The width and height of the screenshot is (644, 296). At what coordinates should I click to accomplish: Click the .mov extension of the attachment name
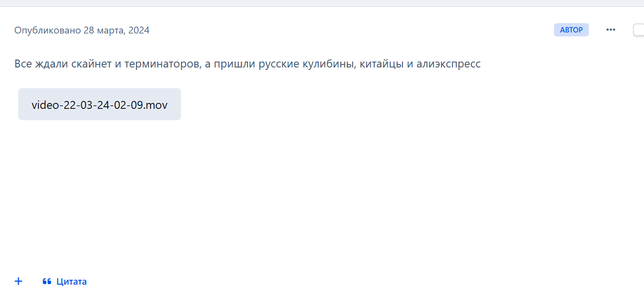pyautogui.click(x=155, y=105)
